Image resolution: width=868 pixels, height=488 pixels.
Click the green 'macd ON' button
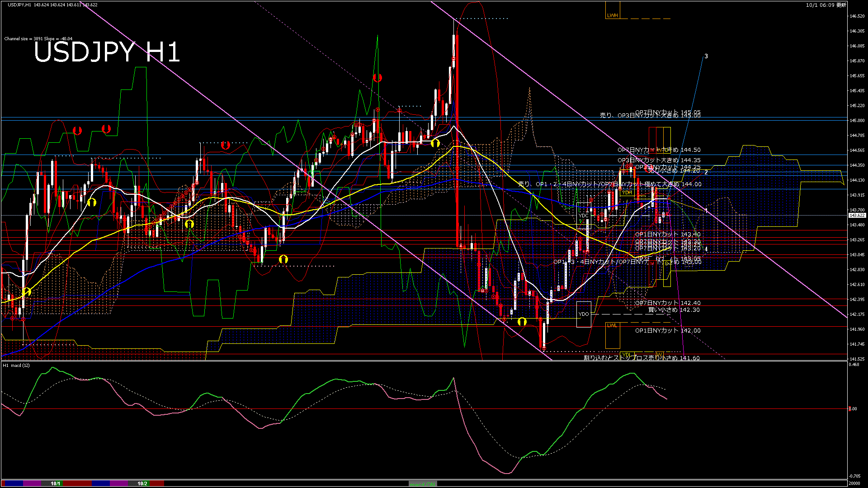point(423,483)
